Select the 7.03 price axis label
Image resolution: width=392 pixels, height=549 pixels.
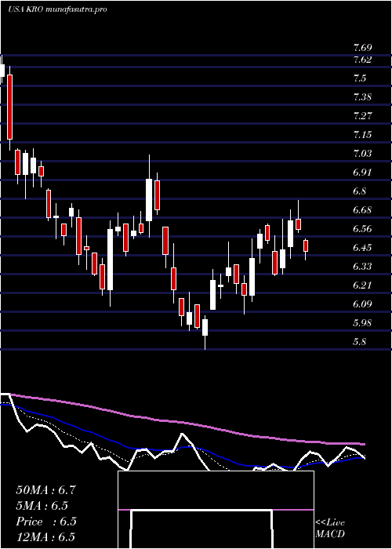[x=362, y=154]
